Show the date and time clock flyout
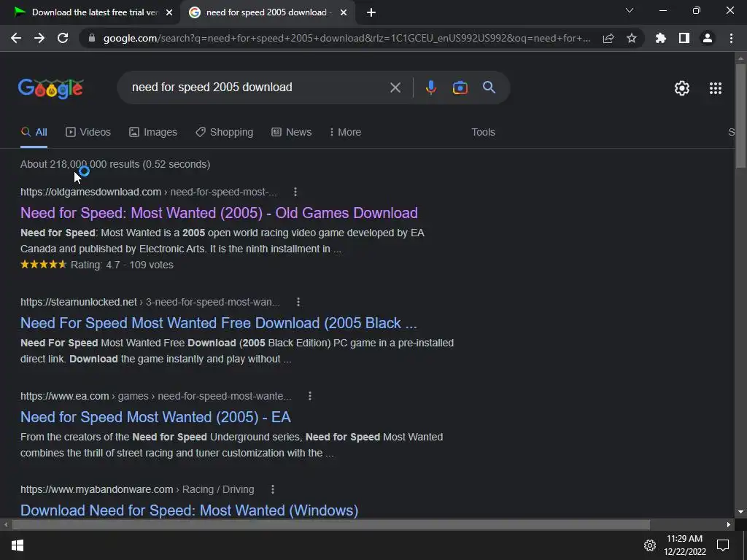Image resolution: width=747 pixels, height=560 pixels. pyautogui.click(x=684, y=545)
